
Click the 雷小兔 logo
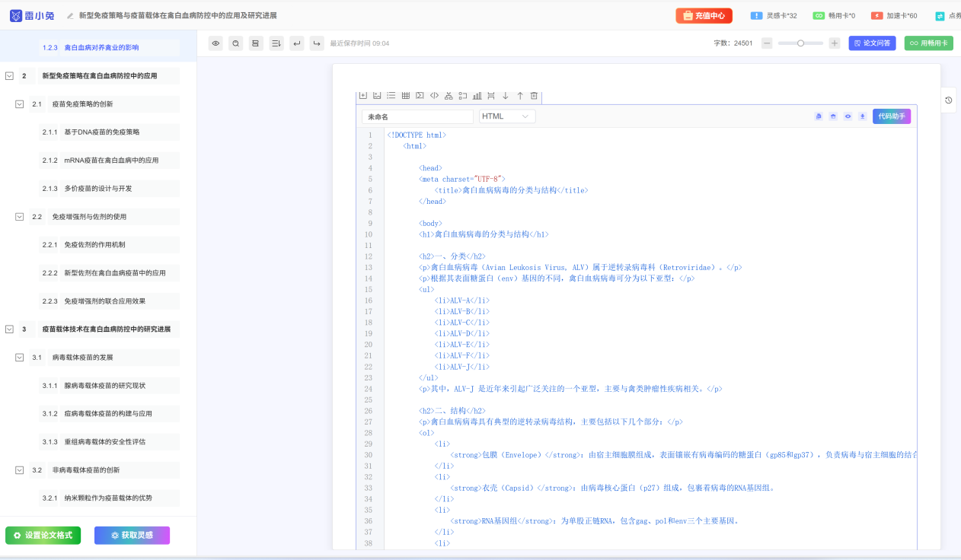[x=31, y=15]
